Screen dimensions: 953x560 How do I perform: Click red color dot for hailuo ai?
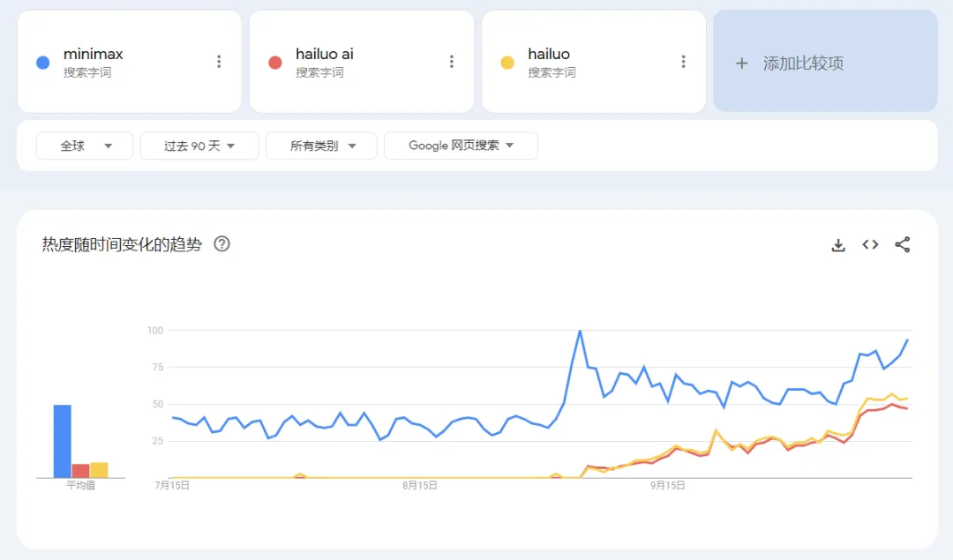click(275, 63)
